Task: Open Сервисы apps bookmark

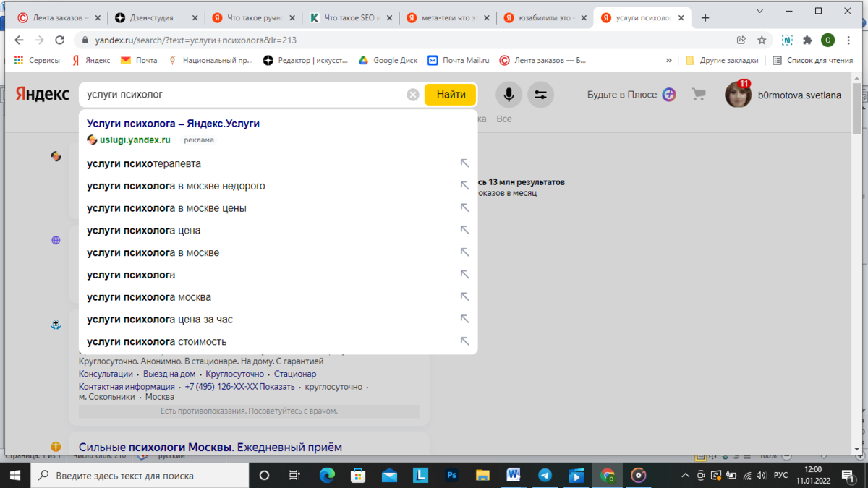Action: coord(37,61)
